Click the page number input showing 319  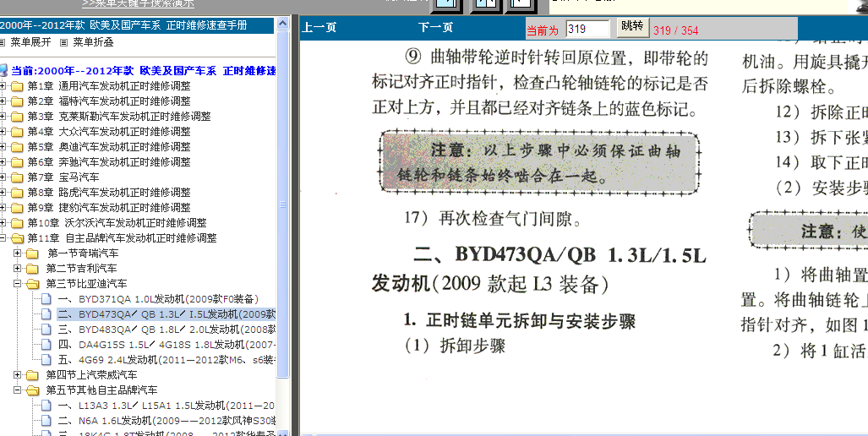(587, 29)
